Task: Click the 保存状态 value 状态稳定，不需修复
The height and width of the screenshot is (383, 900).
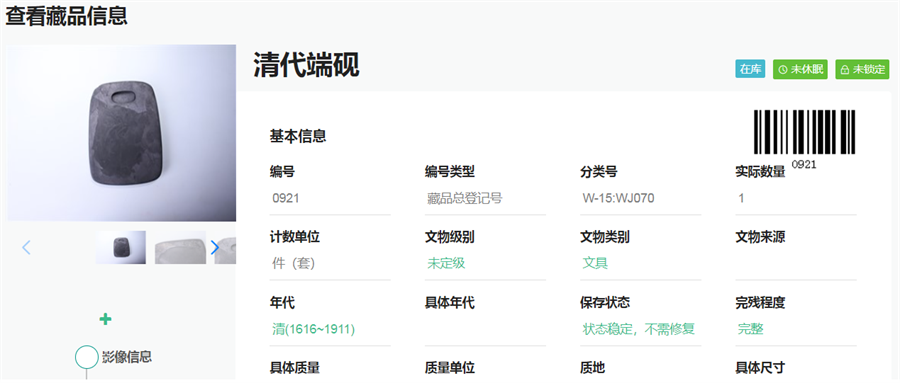Action: (x=639, y=329)
